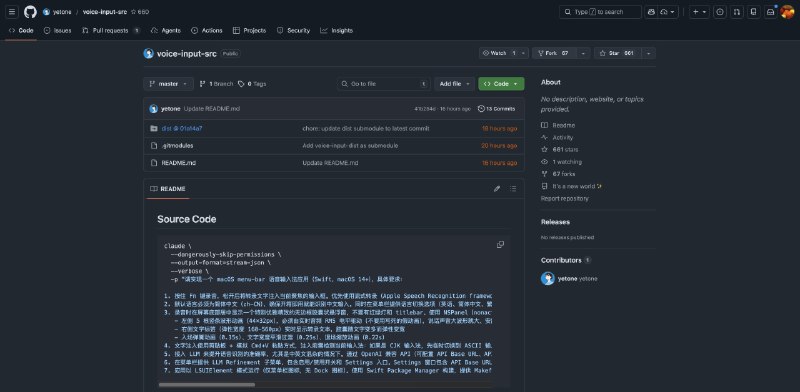Click the .gitmodules file icon
The width and height of the screenshot is (800, 392).
coord(154,146)
